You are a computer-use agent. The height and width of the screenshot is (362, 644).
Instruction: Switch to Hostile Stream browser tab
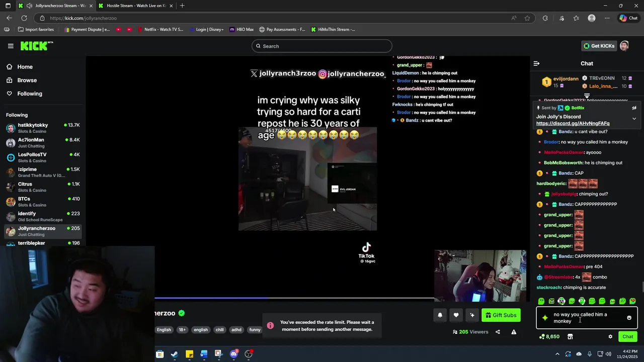[136, 6]
